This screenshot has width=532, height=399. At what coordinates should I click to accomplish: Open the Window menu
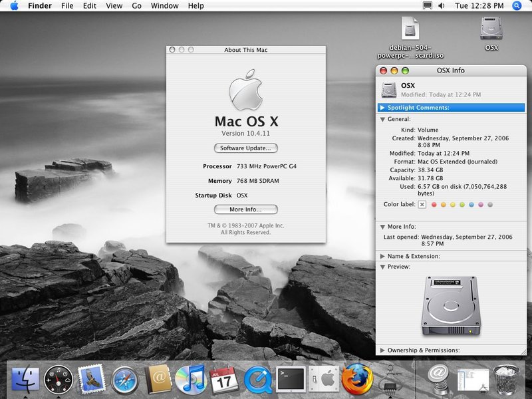click(x=164, y=6)
